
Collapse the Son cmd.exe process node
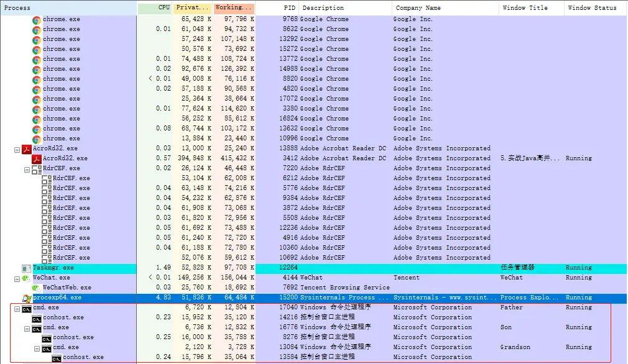pyautogui.click(x=27, y=329)
